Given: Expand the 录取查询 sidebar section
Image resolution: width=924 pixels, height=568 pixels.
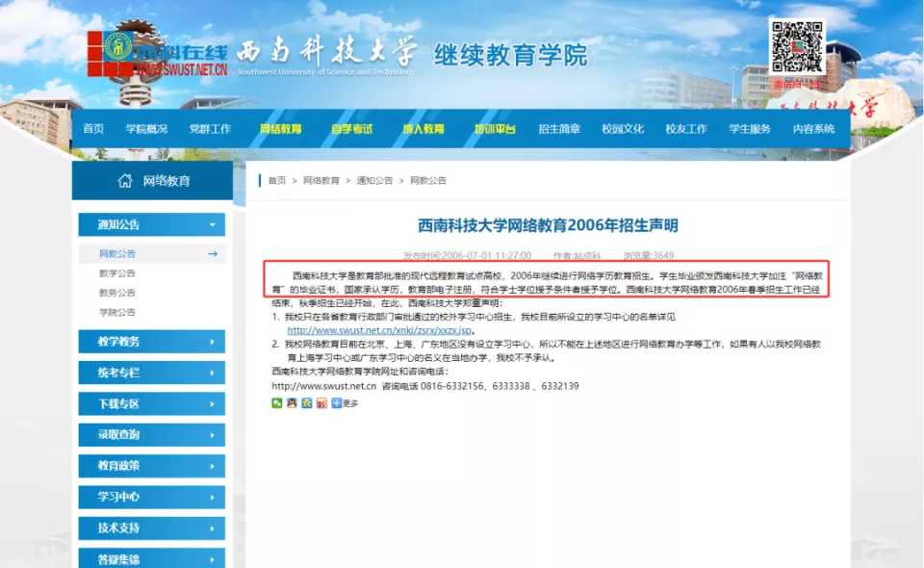Looking at the screenshot, I should pyautogui.click(x=151, y=434).
